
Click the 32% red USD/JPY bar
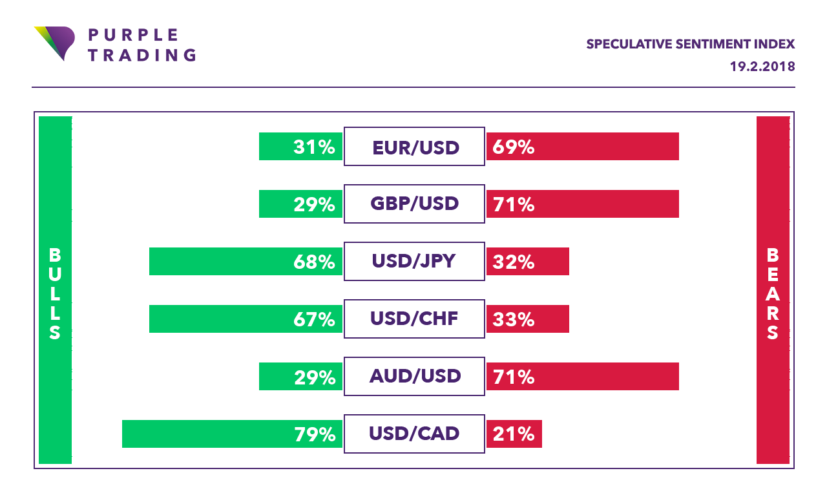(x=528, y=262)
